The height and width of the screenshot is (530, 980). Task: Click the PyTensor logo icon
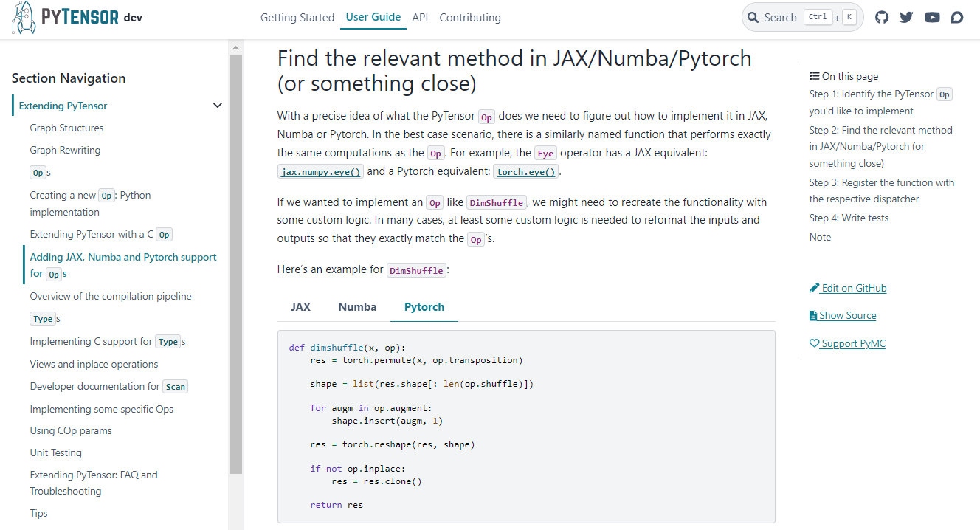point(22,16)
